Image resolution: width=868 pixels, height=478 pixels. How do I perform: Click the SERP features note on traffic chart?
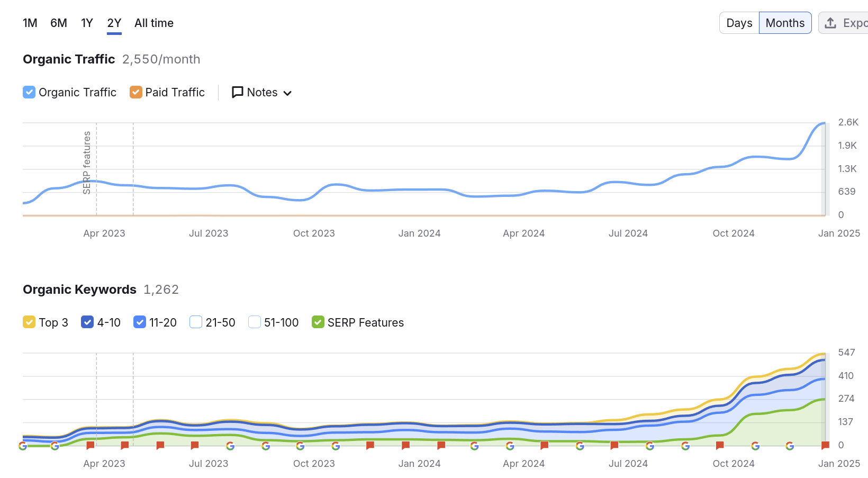point(87,163)
